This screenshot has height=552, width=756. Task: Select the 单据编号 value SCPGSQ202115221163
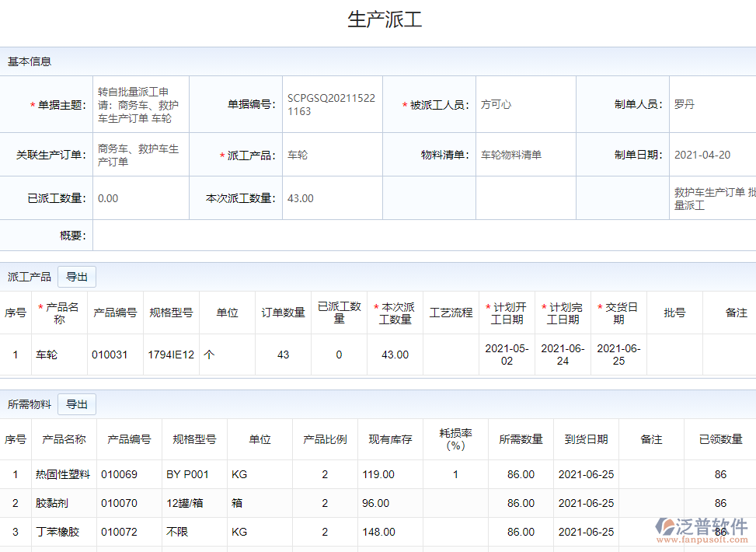coord(331,105)
